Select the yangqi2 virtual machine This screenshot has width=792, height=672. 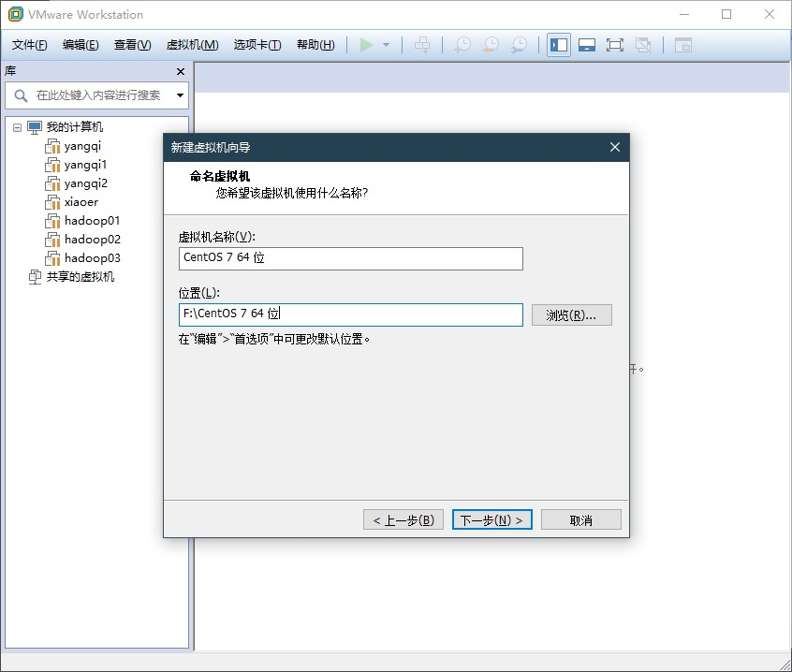click(86, 183)
